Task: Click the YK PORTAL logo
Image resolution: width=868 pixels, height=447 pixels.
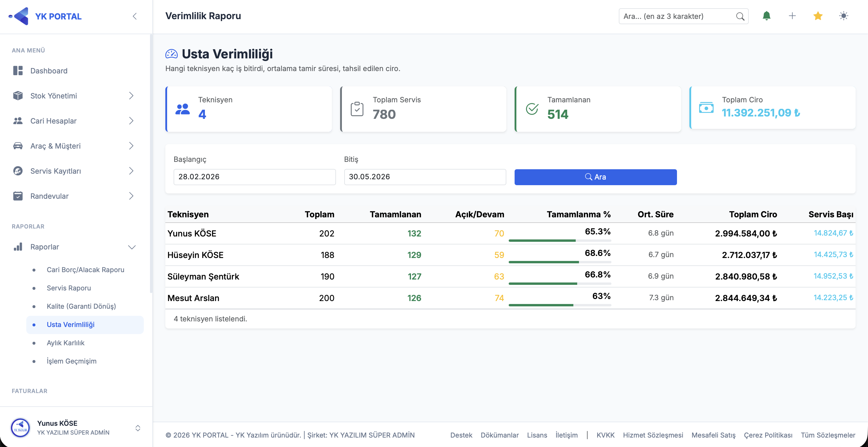Action: click(45, 16)
